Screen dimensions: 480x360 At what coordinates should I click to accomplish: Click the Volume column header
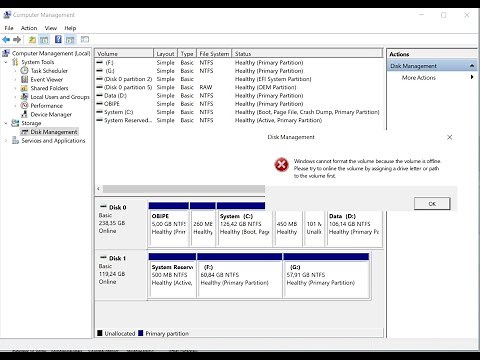click(124, 53)
